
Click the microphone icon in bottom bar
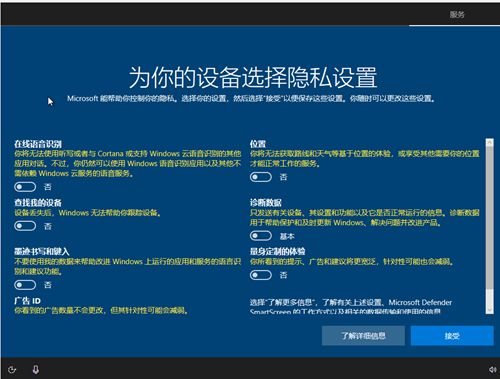(36, 369)
